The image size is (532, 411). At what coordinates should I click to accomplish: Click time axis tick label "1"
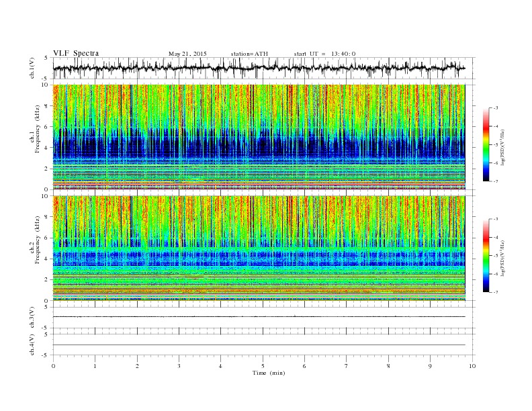[95, 366]
